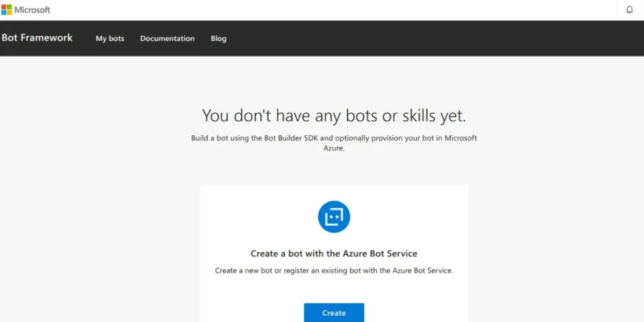The height and width of the screenshot is (322, 644).
Task: Open the Documentation menu item
Action: (x=167, y=38)
